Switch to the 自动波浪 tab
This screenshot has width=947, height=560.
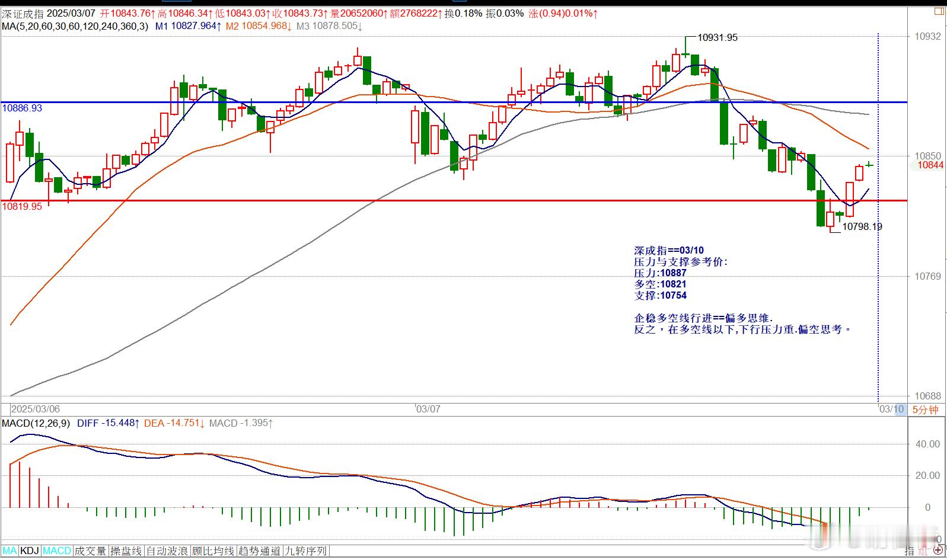point(167,551)
